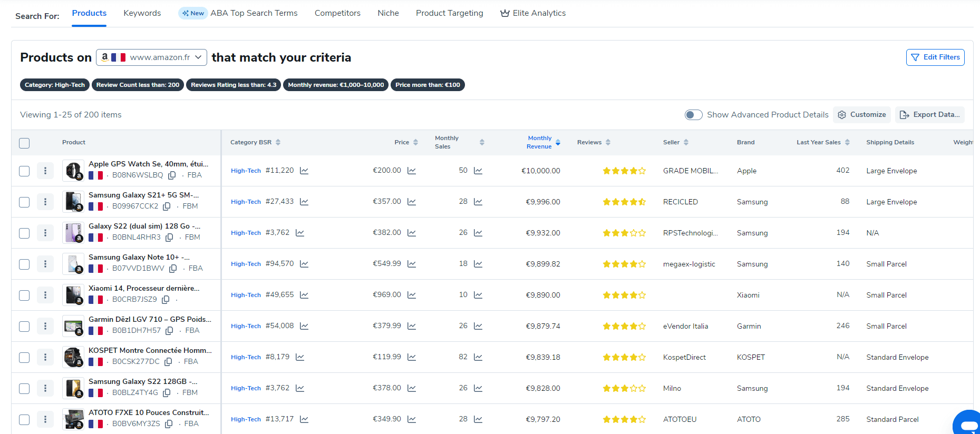The image size is (980, 434).
Task: Sort table by Monthly Revenue column arrows
Action: click(558, 143)
